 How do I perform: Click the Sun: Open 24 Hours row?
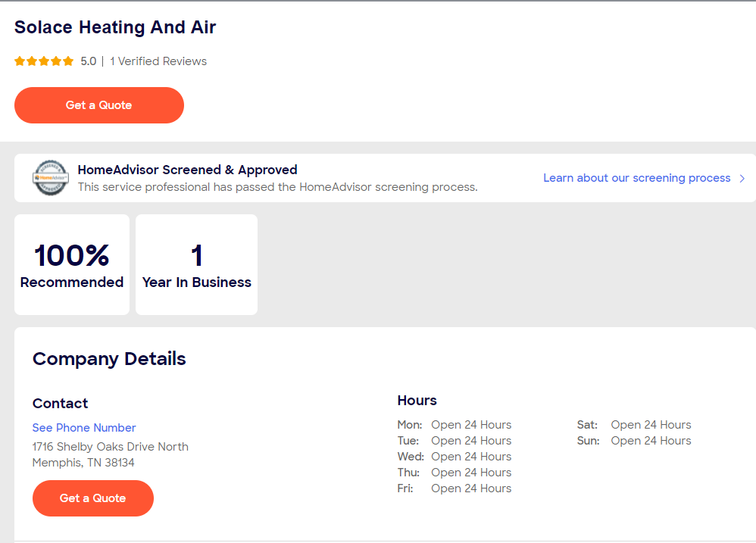pos(634,440)
